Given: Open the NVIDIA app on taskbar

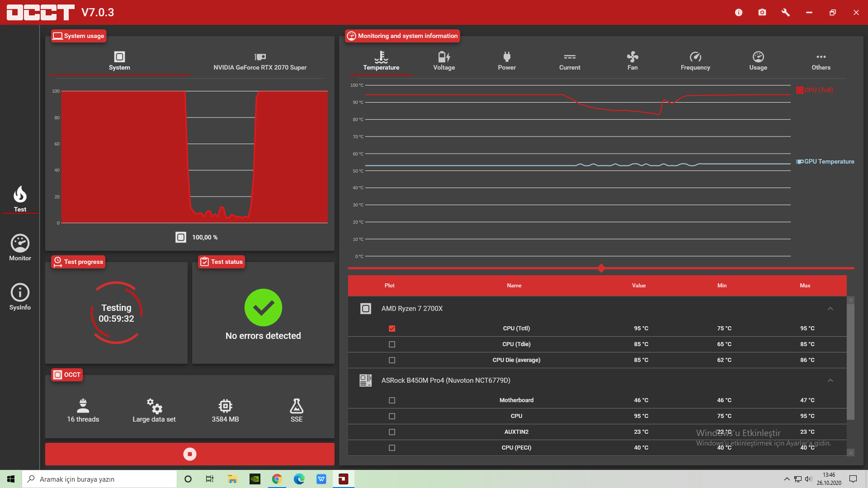Looking at the screenshot, I should (x=255, y=479).
